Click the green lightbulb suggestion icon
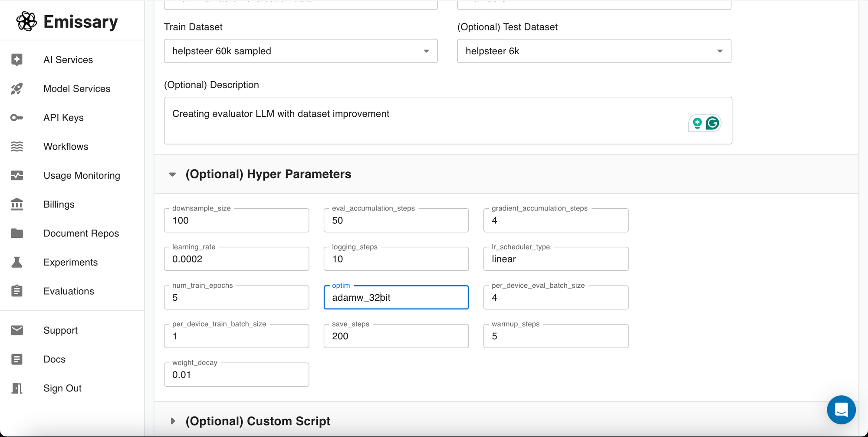868x437 pixels. tap(697, 123)
